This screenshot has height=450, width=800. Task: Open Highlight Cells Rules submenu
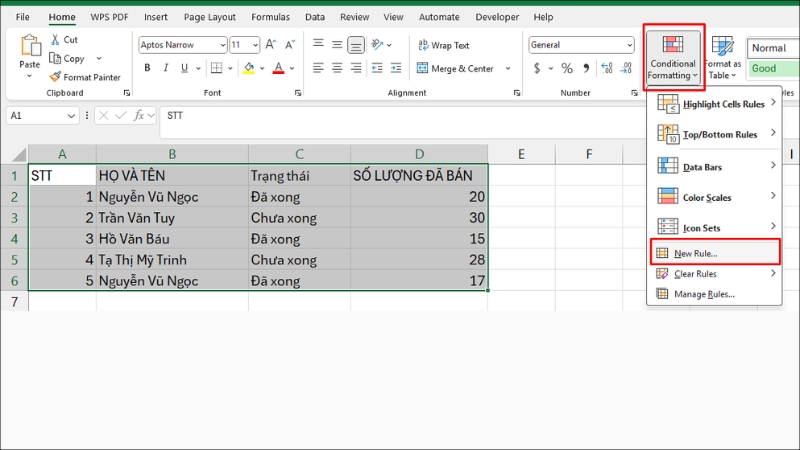click(714, 104)
